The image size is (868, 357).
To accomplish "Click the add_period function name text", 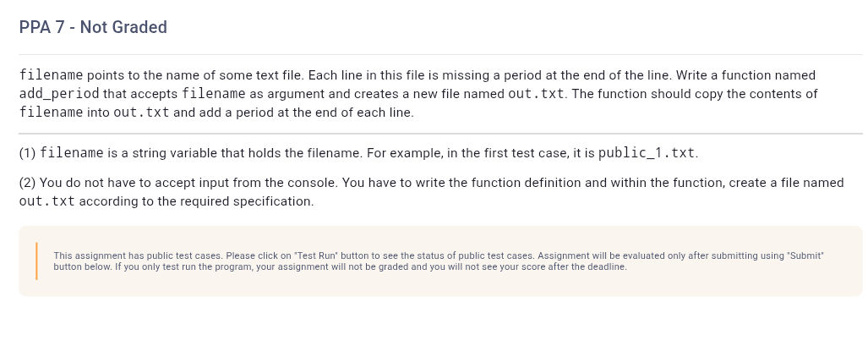I will 59,94.
